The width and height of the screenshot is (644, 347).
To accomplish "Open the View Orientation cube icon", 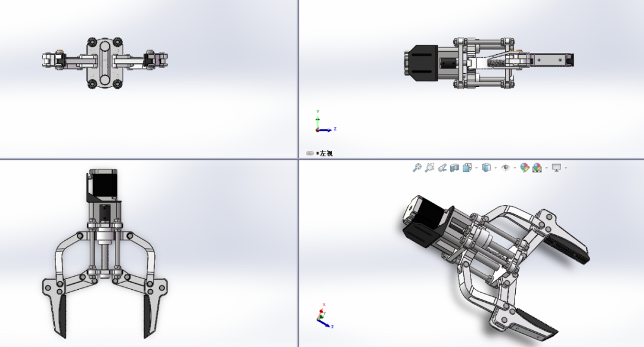I will coord(467,168).
